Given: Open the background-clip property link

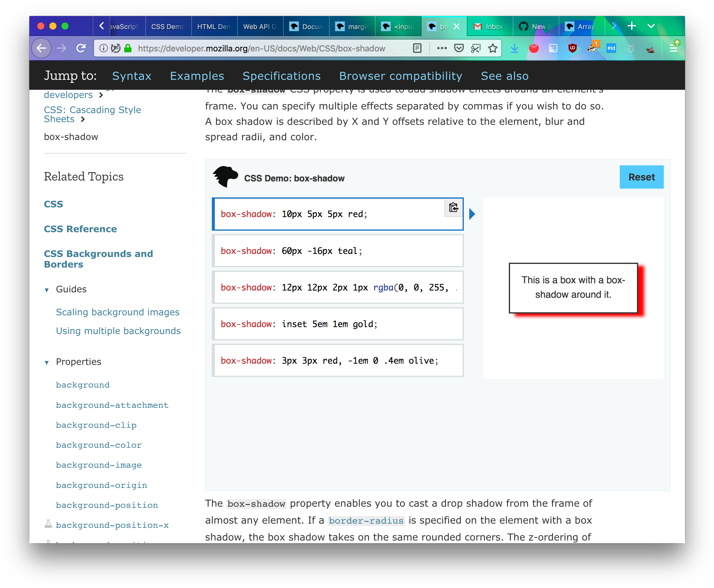Looking at the screenshot, I should pos(96,425).
